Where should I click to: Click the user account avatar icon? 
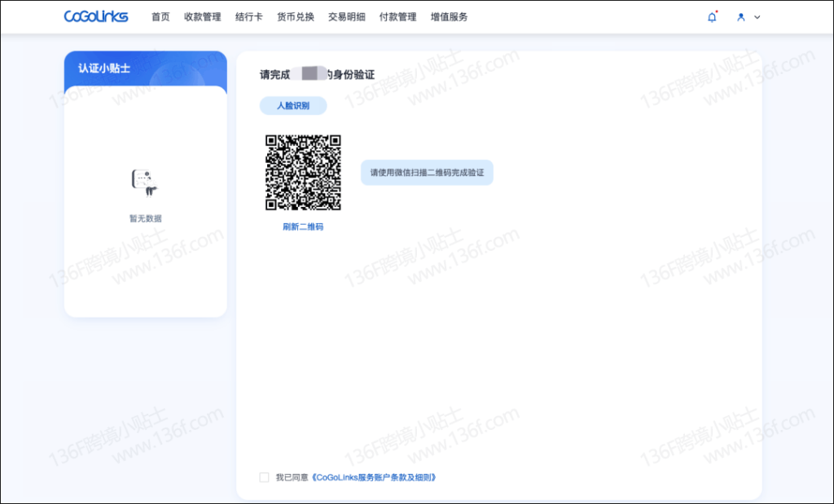coord(740,17)
